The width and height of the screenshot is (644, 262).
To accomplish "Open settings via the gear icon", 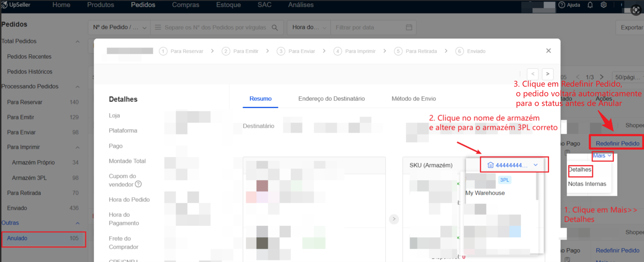I will 604,5.
